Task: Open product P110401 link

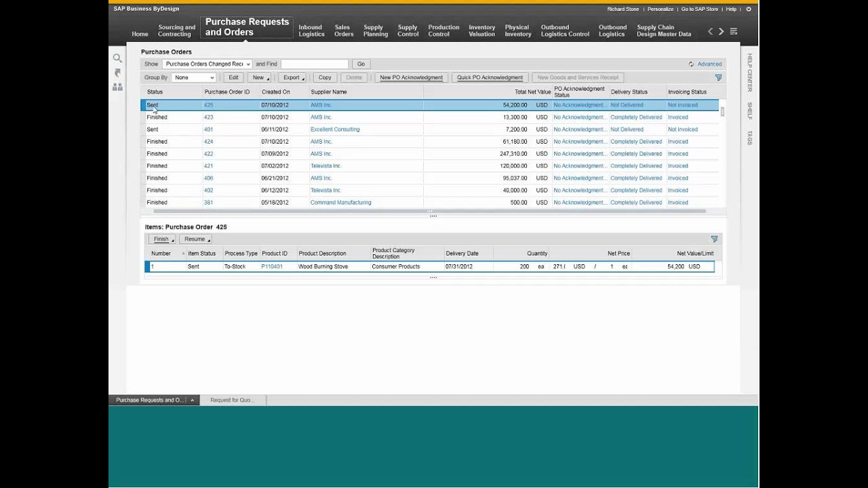Action: [272, 267]
